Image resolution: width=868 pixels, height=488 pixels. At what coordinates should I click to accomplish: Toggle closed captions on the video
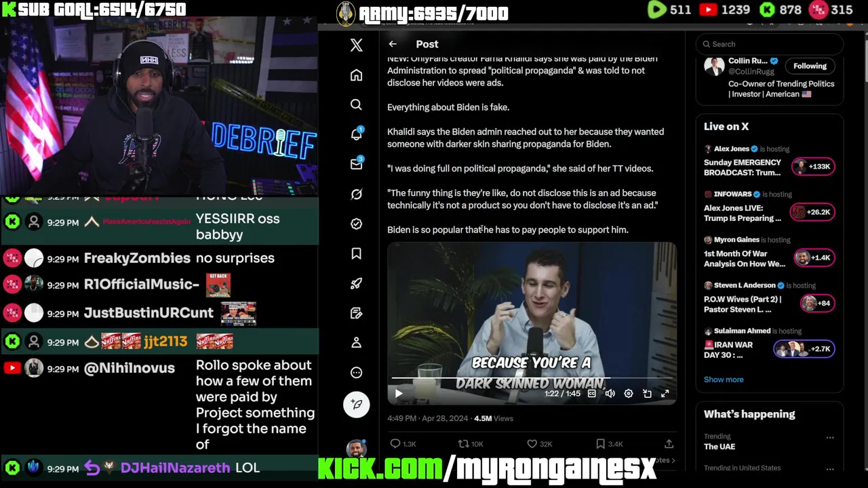click(591, 393)
